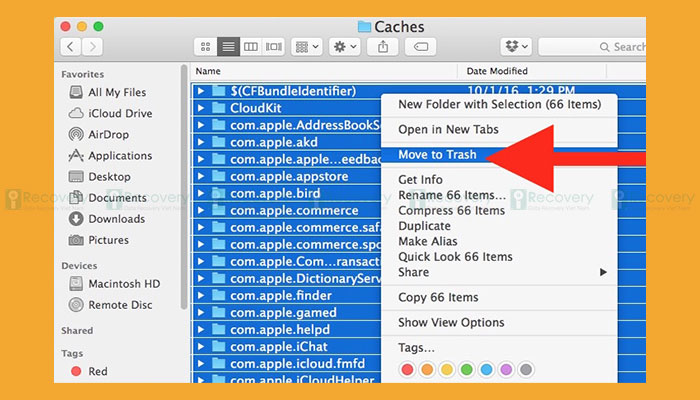Expand the com.apple.DictionaryServices folder
Viewport: 700px width, 400px height.
pyautogui.click(x=201, y=279)
